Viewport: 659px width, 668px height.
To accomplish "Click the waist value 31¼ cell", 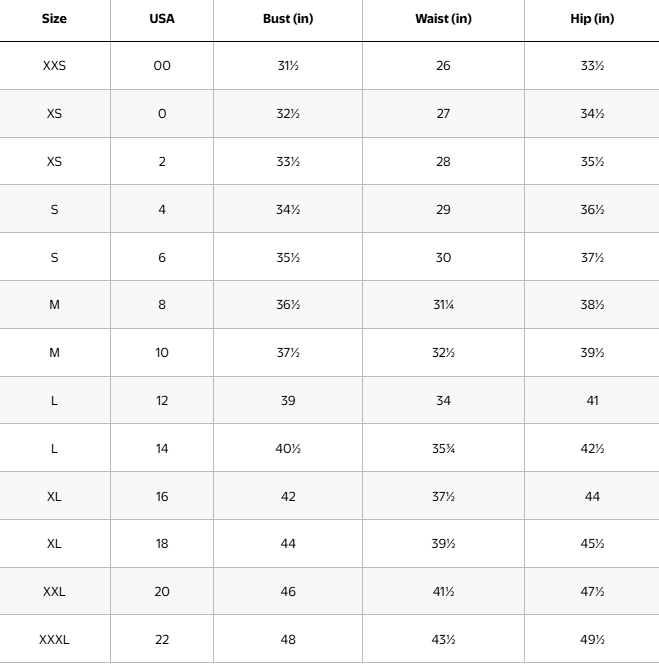I will (443, 305).
